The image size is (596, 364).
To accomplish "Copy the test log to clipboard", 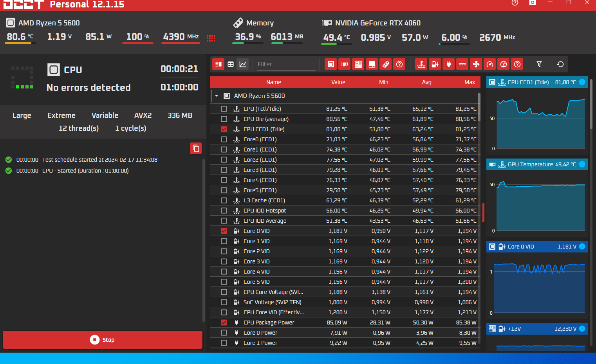I will pos(196,148).
